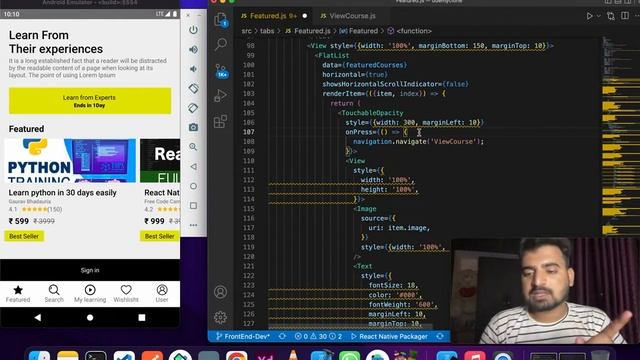Activate emulator zoom magnifier icon
The image size is (640, 360).
pos(193,147)
